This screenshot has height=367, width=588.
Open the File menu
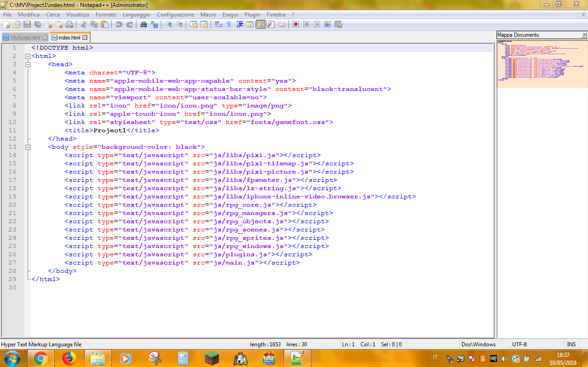[7, 15]
